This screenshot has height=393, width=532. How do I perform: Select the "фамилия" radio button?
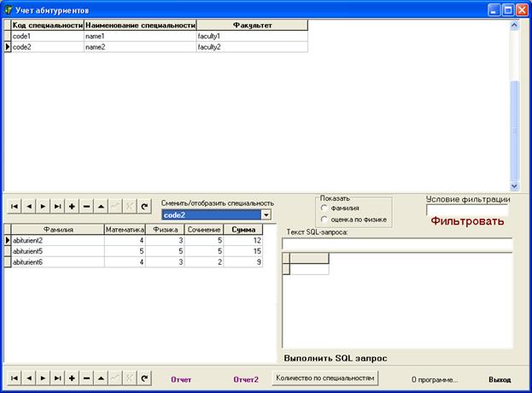pyautogui.click(x=324, y=208)
